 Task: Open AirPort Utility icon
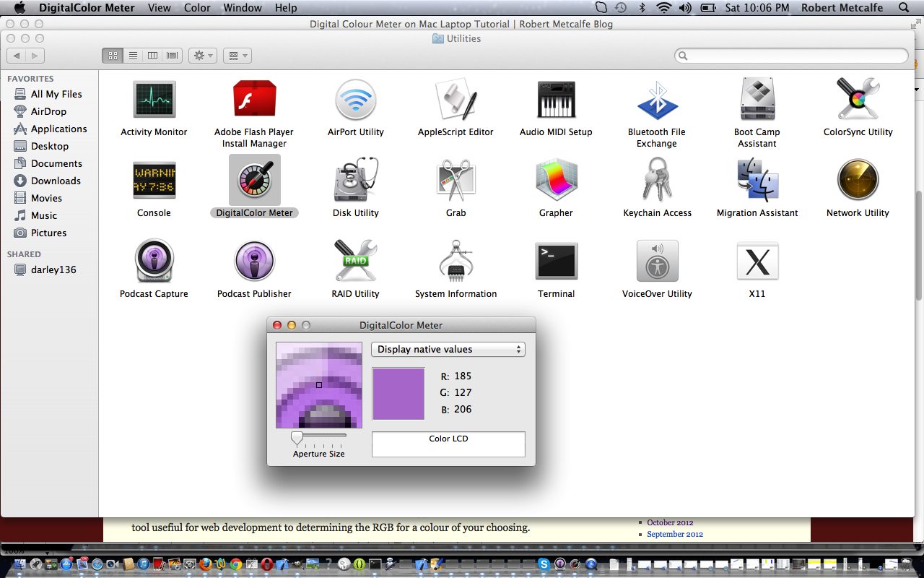(x=356, y=99)
